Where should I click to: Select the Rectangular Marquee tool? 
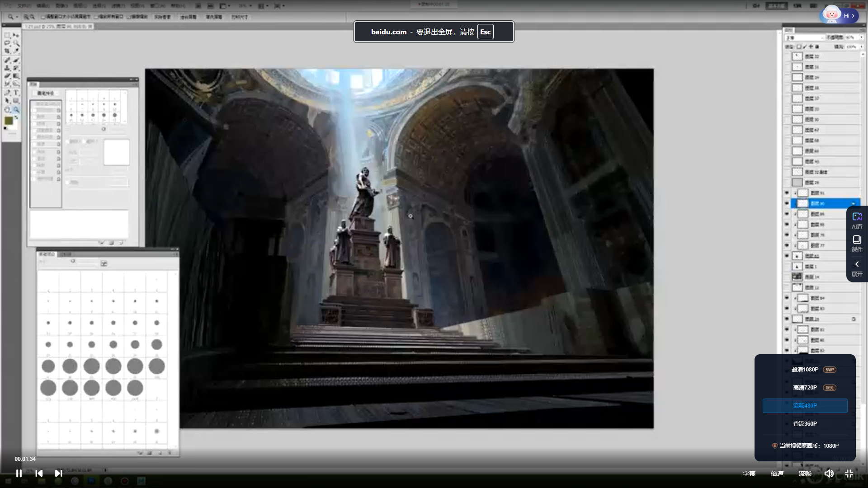(7, 35)
